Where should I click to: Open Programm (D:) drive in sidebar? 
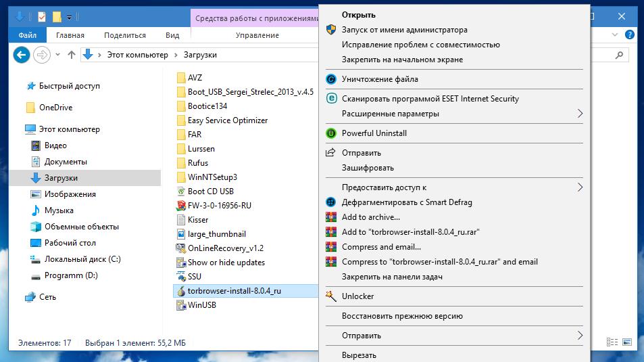tap(71, 275)
